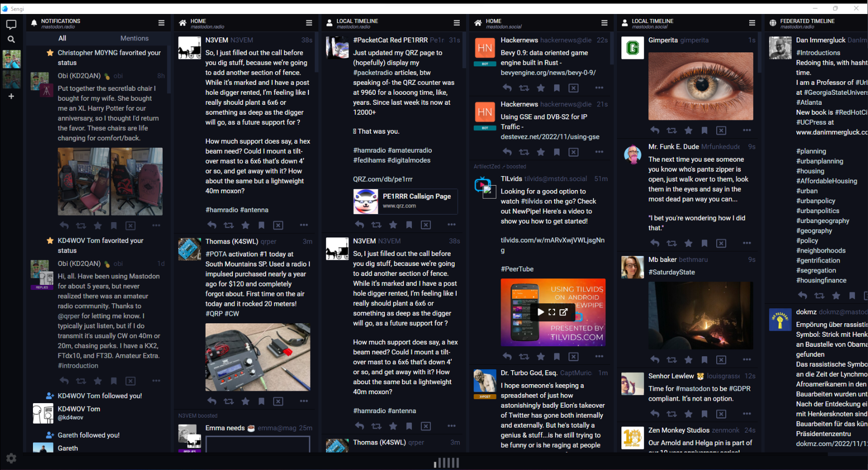Select the All notifications tab
868x470 pixels.
pos(62,38)
